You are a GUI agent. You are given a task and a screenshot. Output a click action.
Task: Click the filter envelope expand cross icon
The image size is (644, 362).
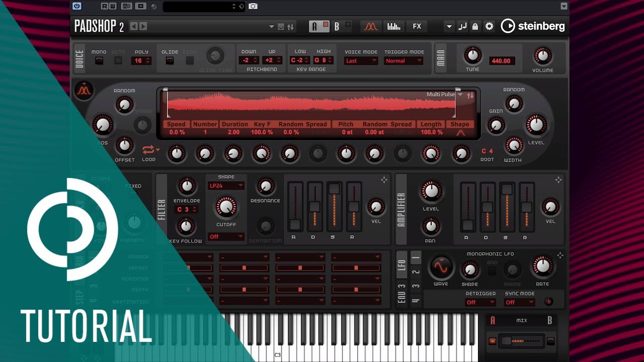tap(384, 179)
